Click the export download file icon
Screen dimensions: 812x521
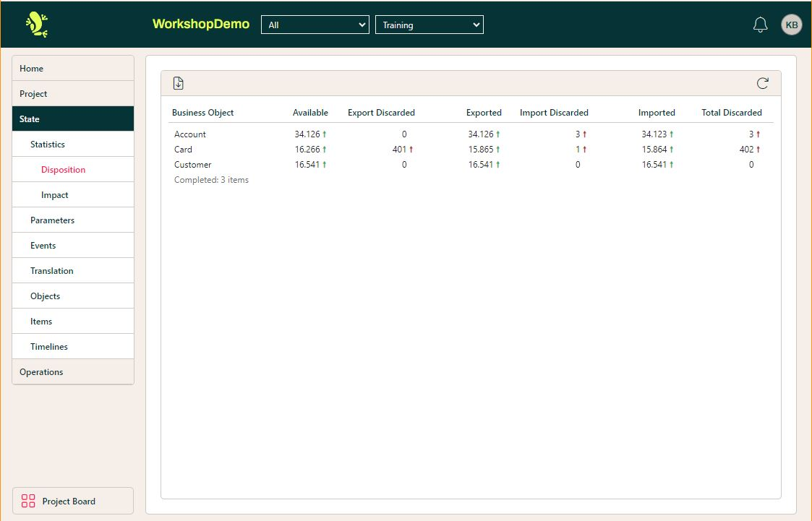tap(179, 83)
